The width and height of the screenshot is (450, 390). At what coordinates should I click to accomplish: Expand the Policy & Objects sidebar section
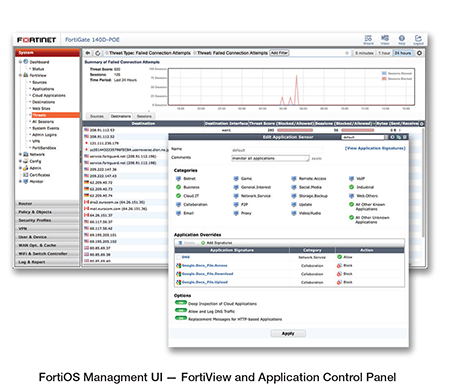click(x=47, y=212)
